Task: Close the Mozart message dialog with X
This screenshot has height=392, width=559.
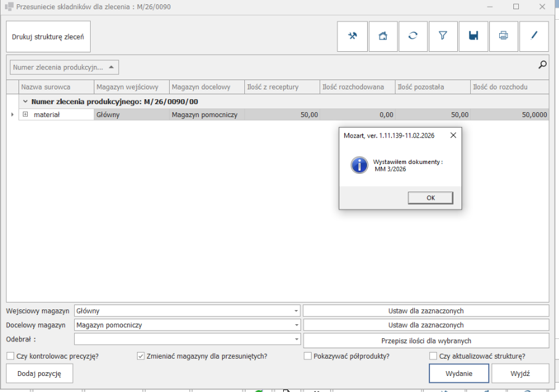Action: [x=453, y=135]
